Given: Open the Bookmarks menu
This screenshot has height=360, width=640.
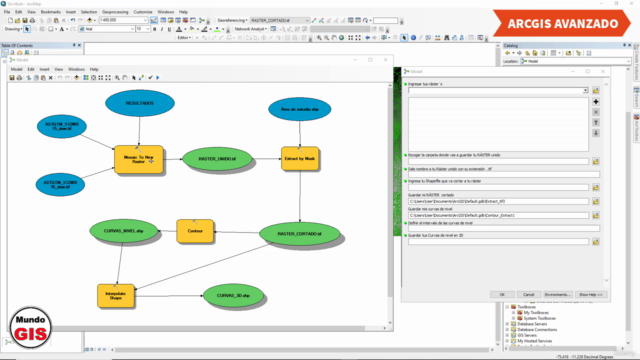Looking at the screenshot, I should pos(51,12).
